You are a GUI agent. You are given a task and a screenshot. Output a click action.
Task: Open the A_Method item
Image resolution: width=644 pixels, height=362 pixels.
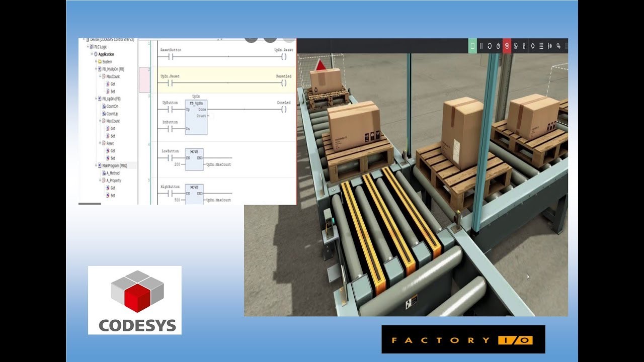point(110,173)
